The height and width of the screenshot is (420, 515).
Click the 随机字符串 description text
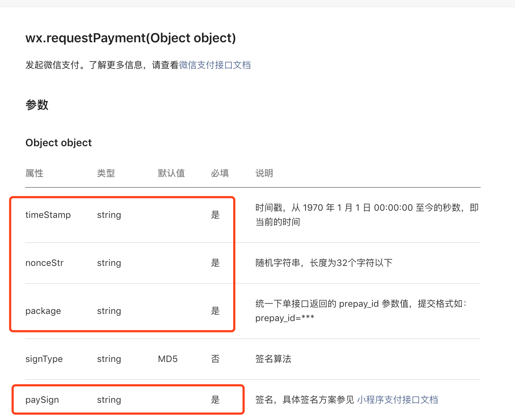(324, 263)
